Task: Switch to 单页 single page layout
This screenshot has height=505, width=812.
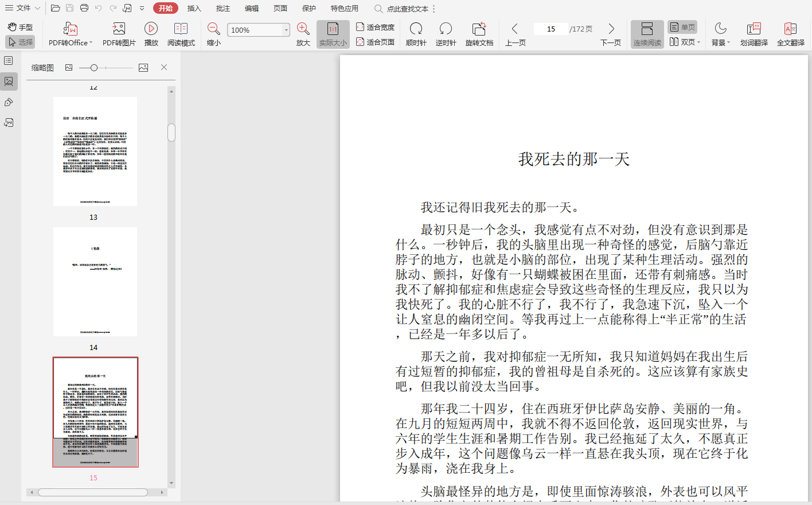Action: point(682,27)
